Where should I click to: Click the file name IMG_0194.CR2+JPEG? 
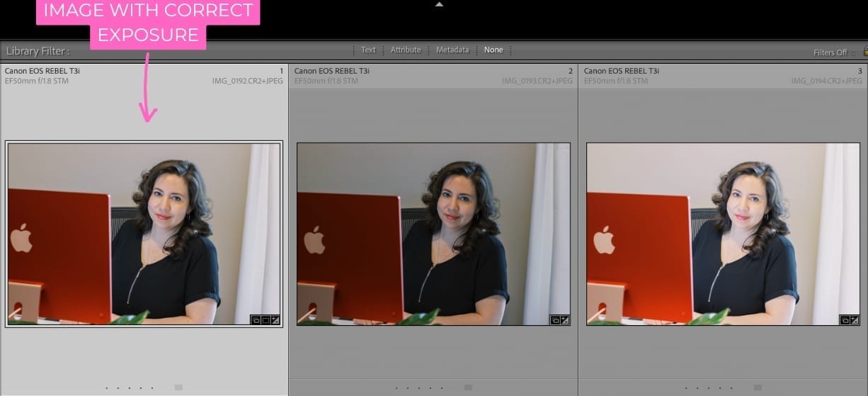tap(827, 81)
